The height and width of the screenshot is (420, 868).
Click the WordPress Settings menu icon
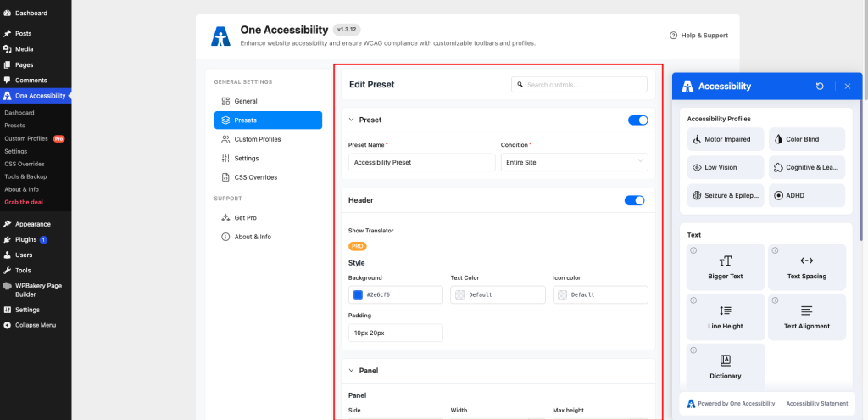7,310
